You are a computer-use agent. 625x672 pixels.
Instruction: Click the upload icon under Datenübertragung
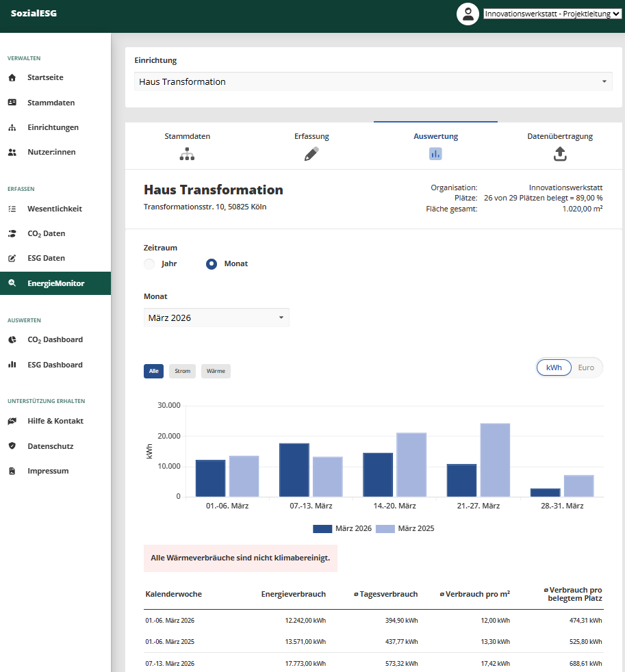(x=560, y=154)
